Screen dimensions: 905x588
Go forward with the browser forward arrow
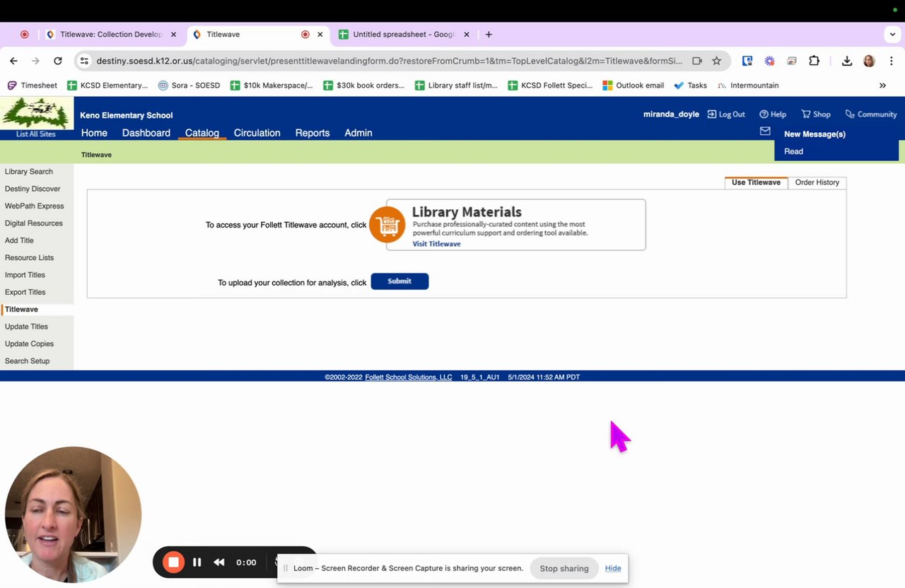pos(35,61)
